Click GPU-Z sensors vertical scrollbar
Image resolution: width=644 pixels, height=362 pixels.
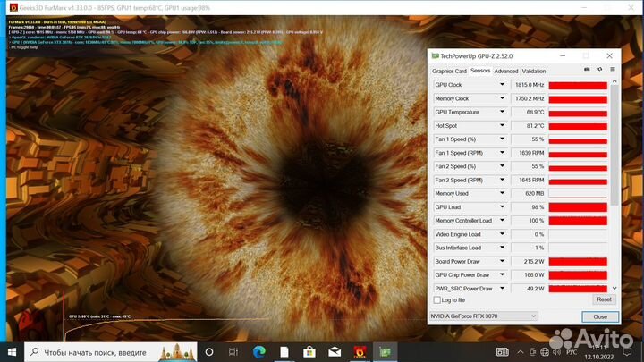tap(614, 145)
